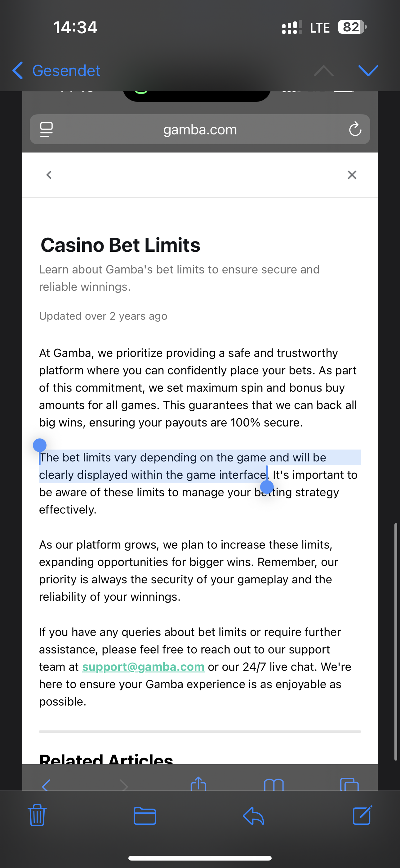Tap the trash icon to delete message
Viewport: 400px width, 868px height.
(37, 816)
